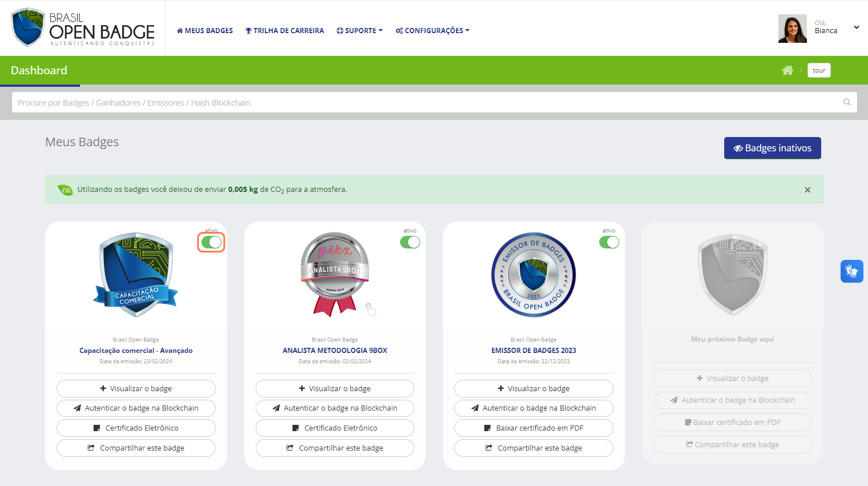This screenshot has width=868, height=486.
Task: Open Certificado Eletrônico for ANALISTA 9BOX
Action: point(335,428)
